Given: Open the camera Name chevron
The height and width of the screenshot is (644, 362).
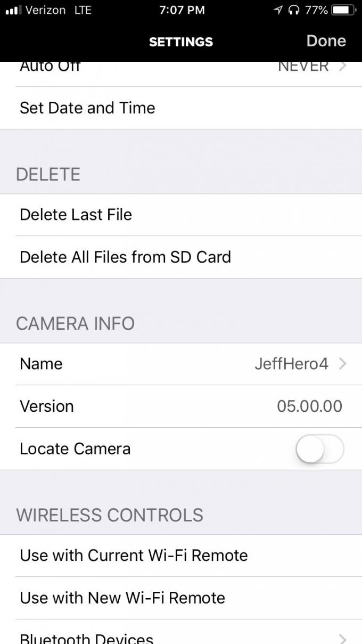Looking at the screenshot, I should tap(342, 364).
